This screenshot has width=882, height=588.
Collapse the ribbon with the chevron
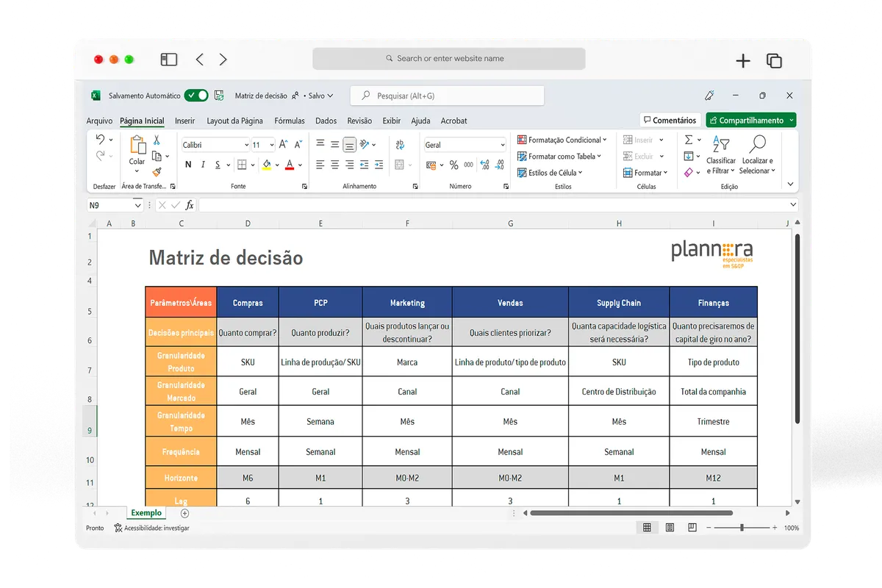pos(790,184)
